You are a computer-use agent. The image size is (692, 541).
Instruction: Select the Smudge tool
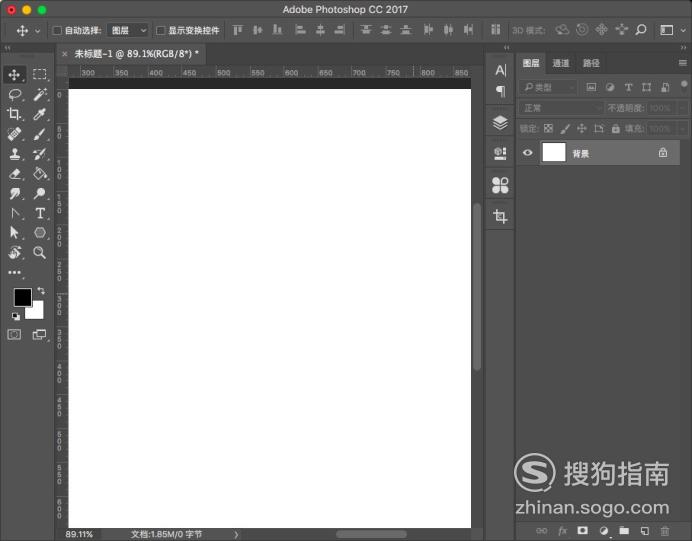(x=15, y=194)
